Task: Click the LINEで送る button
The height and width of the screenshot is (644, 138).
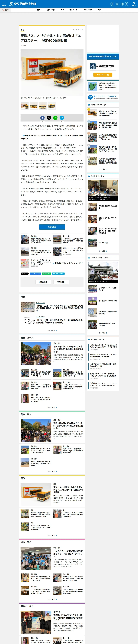Action: coord(47,273)
